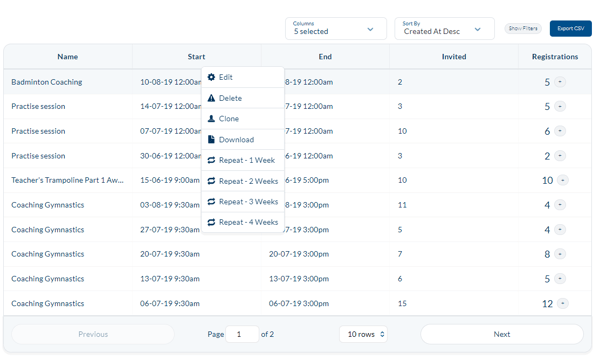The width and height of the screenshot is (600, 360).
Task: Choose Edit from the context menu
Action: (x=243, y=77)
